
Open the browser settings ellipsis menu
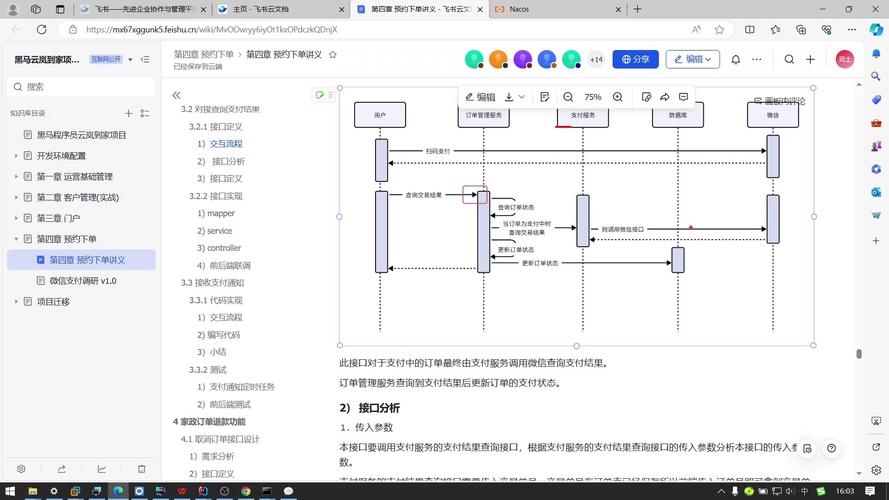tap(852, 29)
